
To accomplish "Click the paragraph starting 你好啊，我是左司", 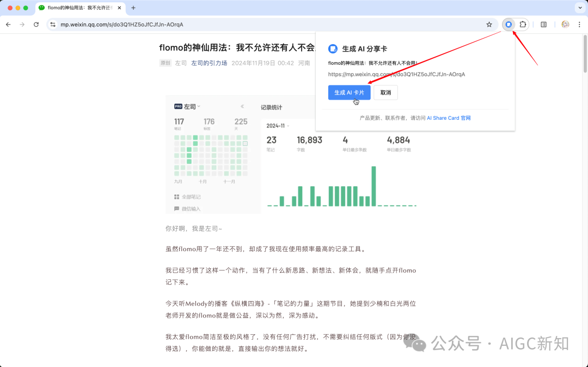I will pyautogui.click(x=193, y=229).
